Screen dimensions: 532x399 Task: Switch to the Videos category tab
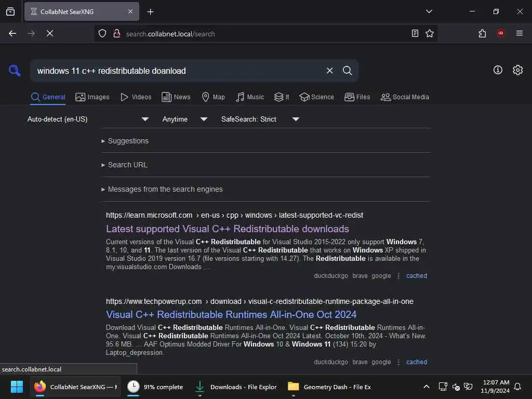click(x=136, y=97)
